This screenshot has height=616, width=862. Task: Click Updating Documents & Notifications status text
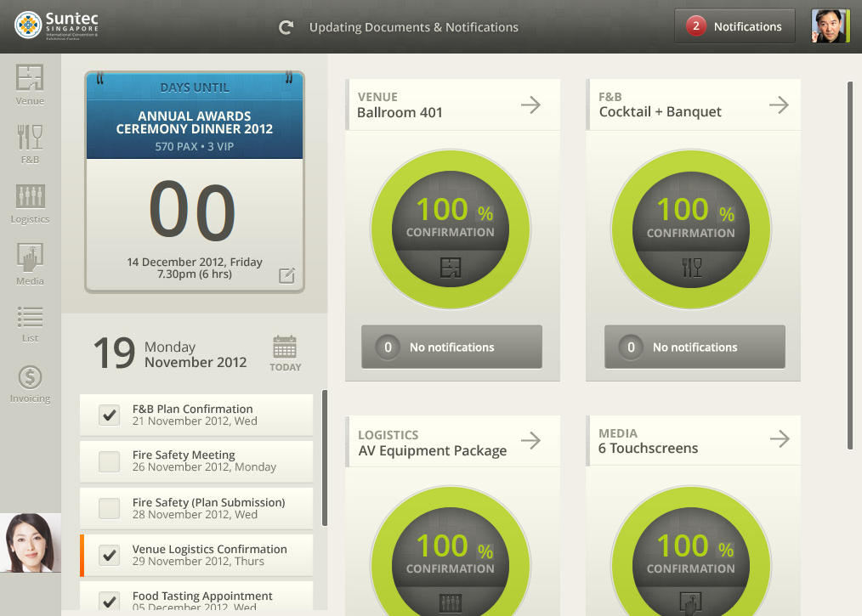(x=413, y=27)
